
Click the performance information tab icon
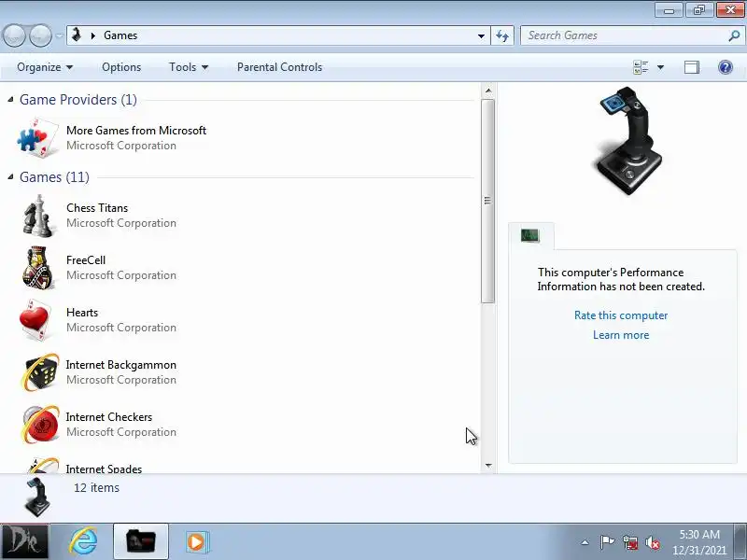530,235
